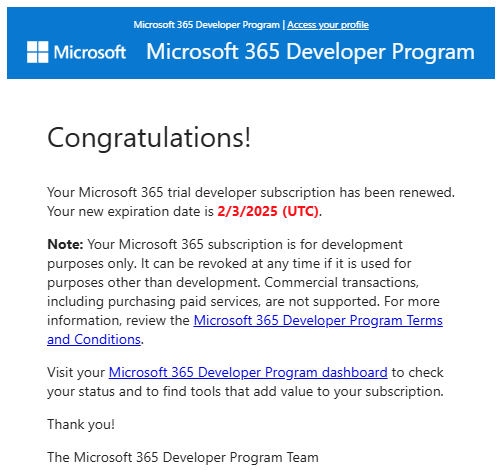
Task: Click the 'Your new expiration date is' text
Action: [x=130, y=212]
